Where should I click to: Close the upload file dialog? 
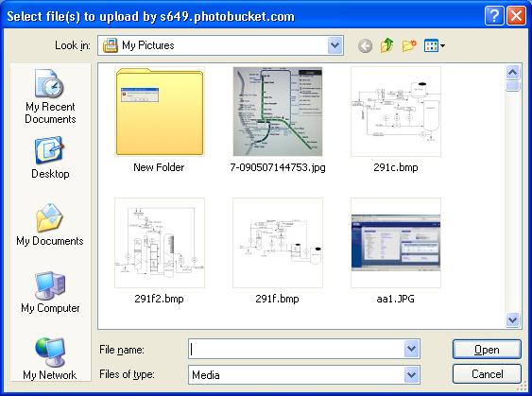click(x=516, y=16)
